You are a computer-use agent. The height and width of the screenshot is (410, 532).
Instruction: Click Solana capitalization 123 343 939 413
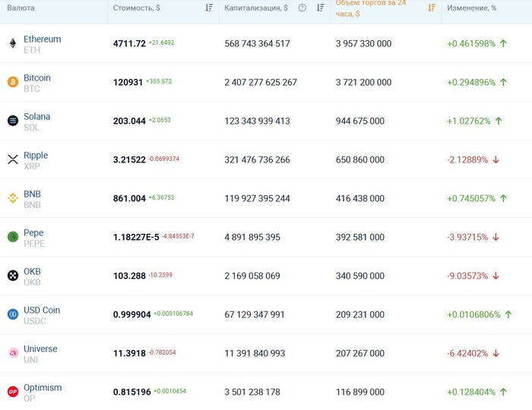(x=257, y=121)
